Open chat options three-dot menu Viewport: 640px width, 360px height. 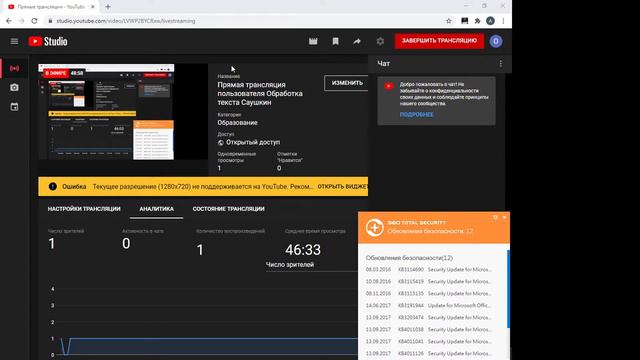501,64
